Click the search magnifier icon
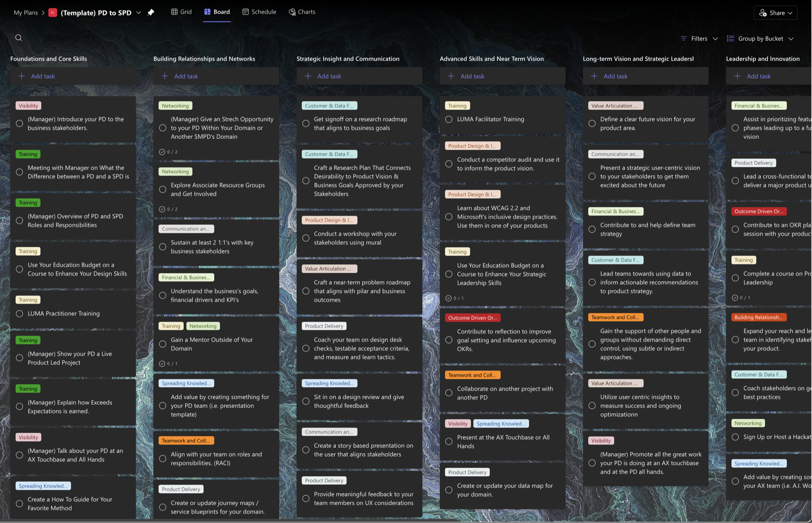 tap(19, 38)
